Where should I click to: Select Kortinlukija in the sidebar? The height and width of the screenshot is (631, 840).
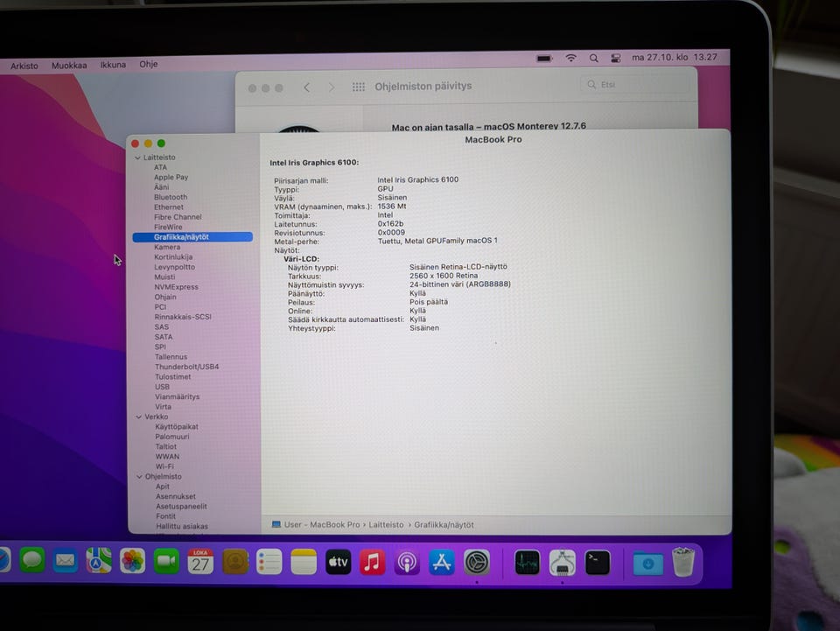click(173, 257)
